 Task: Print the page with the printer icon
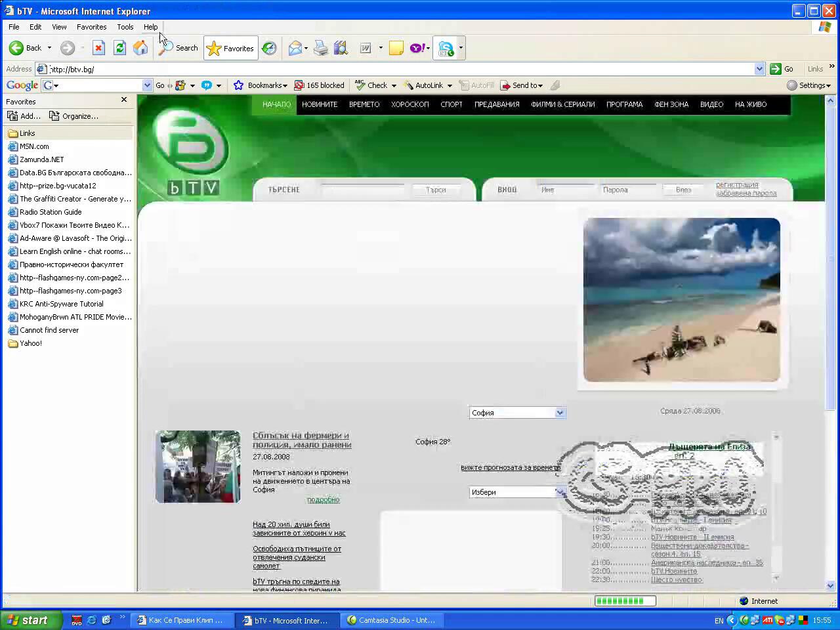pyautogui.click(x=320, y=48)
